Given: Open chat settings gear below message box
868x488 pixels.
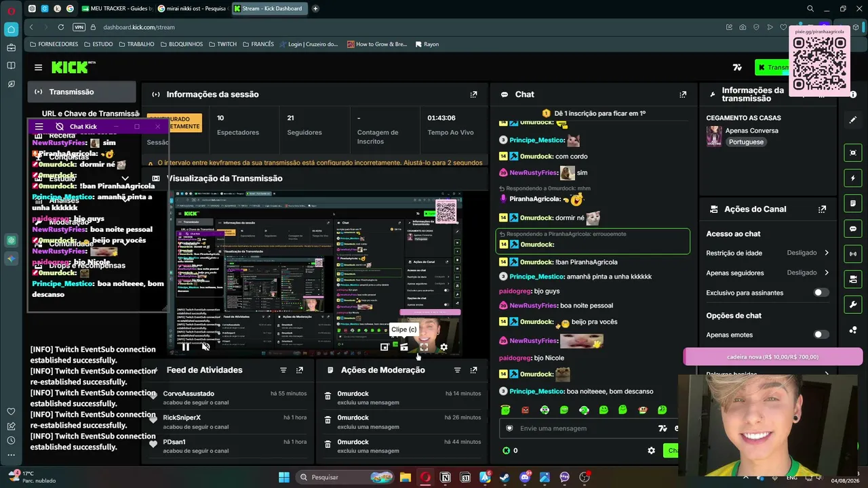Looking at the screenshot, I should pyautogui.click(x=652, y=451).
